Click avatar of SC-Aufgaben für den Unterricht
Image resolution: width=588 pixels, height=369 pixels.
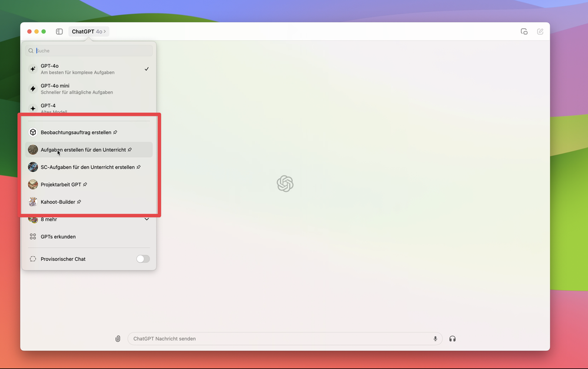33,167
